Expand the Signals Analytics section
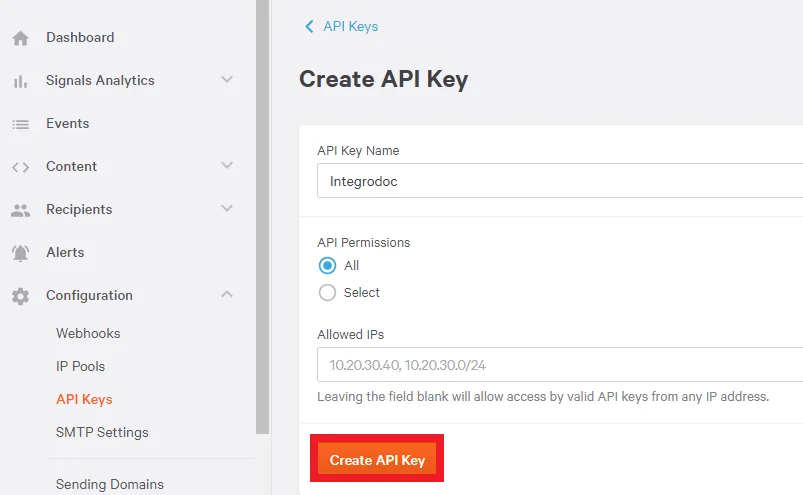 coord(227,79)
